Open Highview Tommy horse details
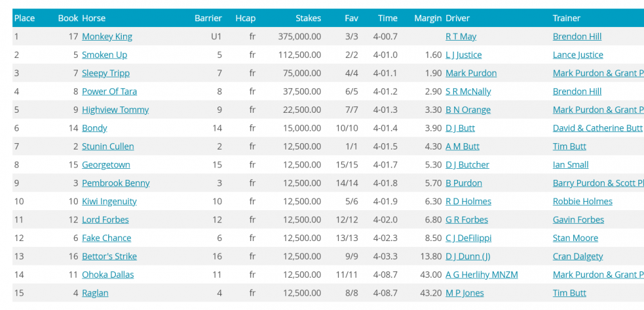 point(115,110)
